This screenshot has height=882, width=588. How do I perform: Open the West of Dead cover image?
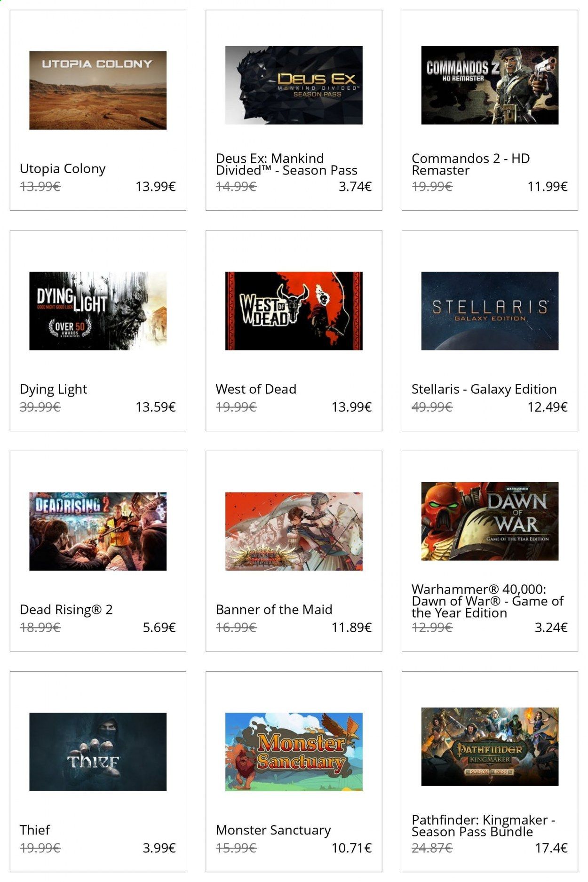(294, 311)
